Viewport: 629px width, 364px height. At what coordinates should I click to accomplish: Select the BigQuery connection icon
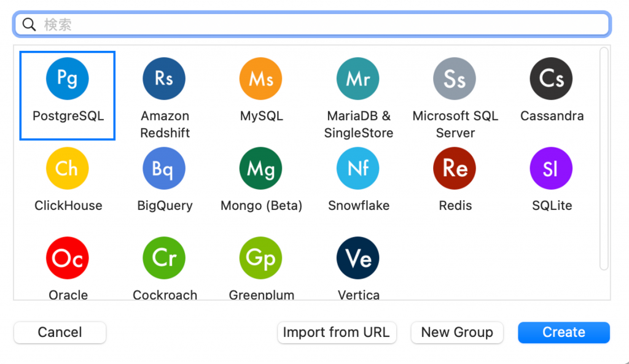164,168
